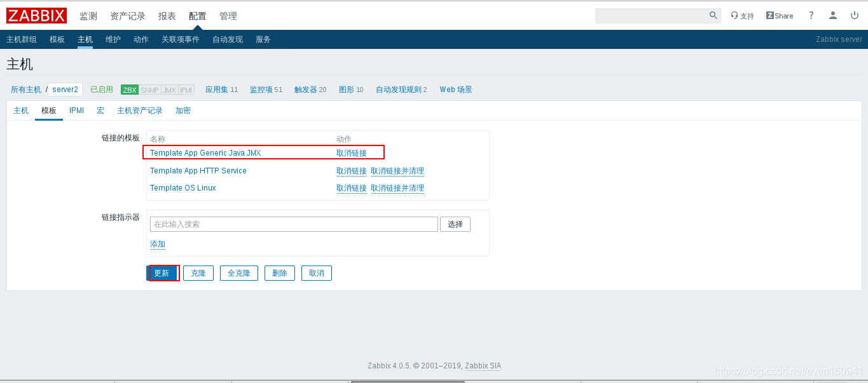The width and height of the screenshot is (868, 383).
Task: Open 触发器 20 link
Action: 310,90
